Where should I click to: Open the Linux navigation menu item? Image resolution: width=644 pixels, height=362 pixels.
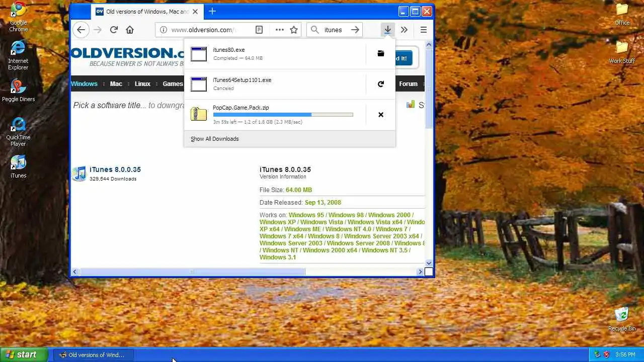(142, 84)
